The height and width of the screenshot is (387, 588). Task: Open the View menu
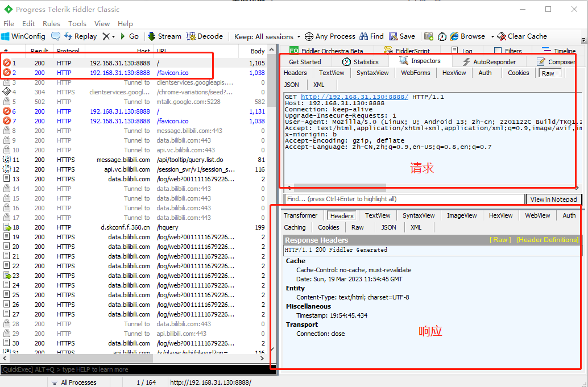pyautogui.click(x=102, y=24)
